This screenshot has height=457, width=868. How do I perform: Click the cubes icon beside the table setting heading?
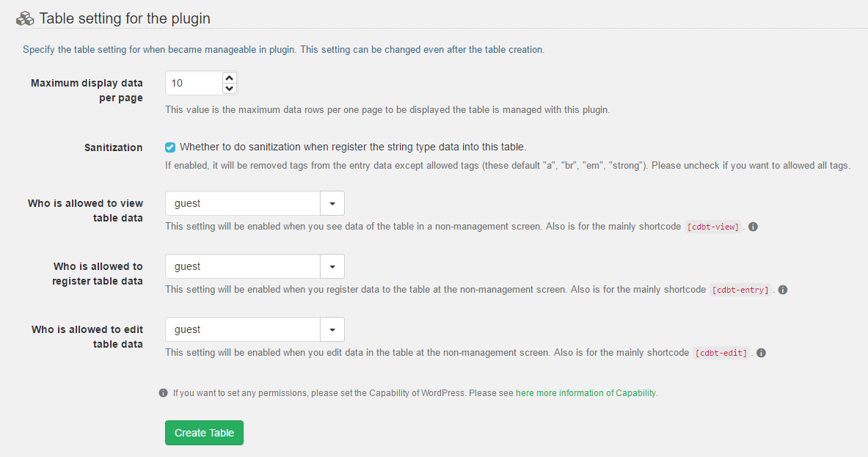26,18
